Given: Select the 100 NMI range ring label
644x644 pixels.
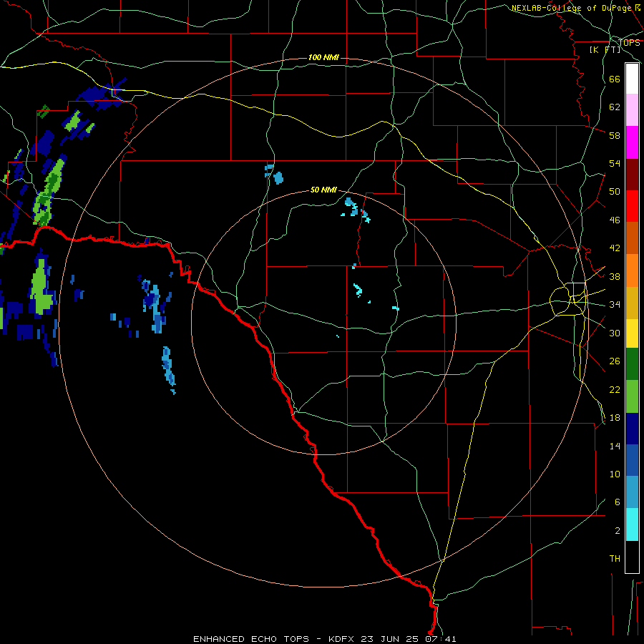Looking at the screenshot, I should pos(323,57).
